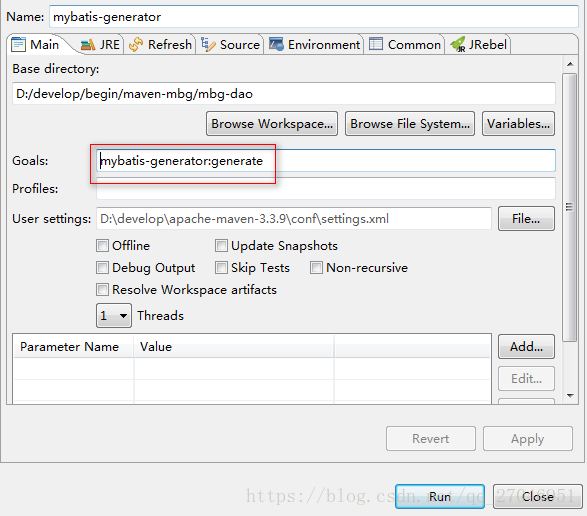587x516 pixels.
Task: Toggle the Skip Tests checkbox
Action: point(221,268)
